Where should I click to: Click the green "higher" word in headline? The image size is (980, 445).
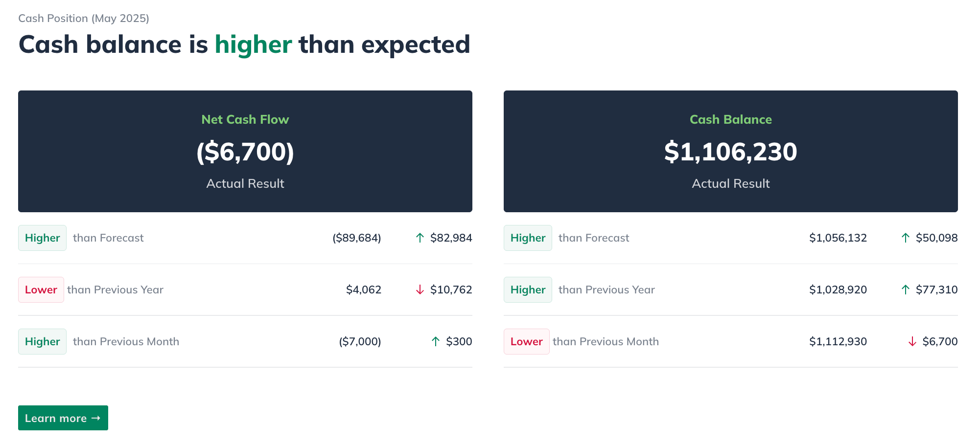tap(253, 45)
